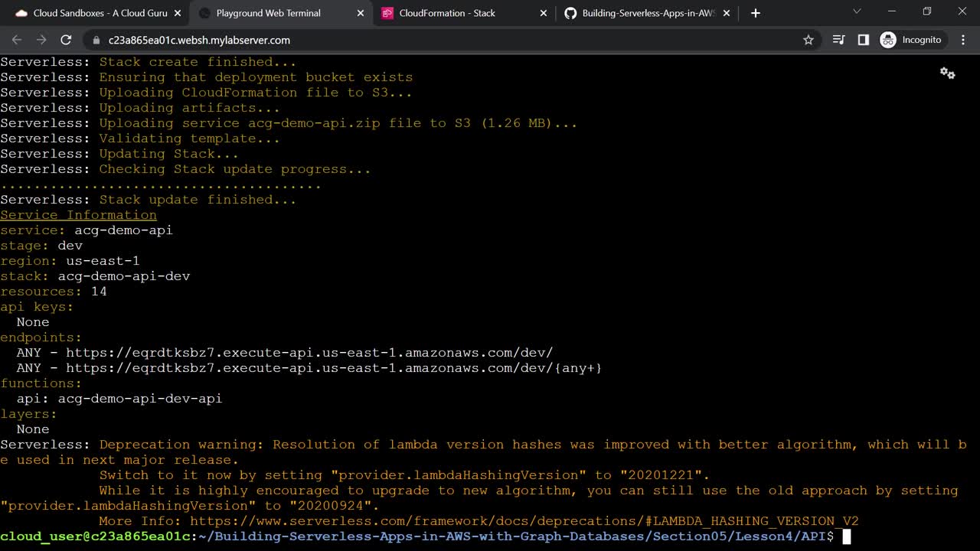Open the terminal settings gears icon

click(947, 73)
